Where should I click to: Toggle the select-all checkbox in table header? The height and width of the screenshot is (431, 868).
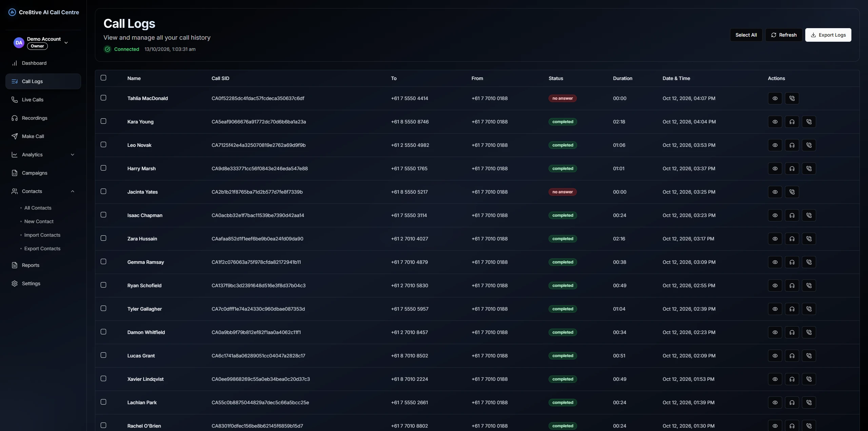click(x=103, y=78)
